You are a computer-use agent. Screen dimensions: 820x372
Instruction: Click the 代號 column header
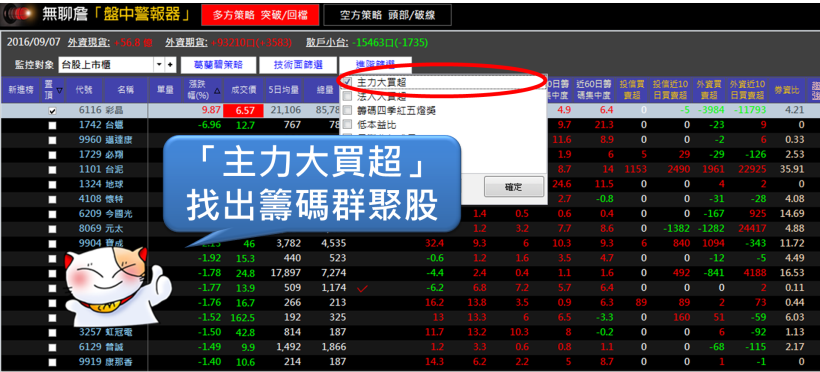[x=84, y=90]
